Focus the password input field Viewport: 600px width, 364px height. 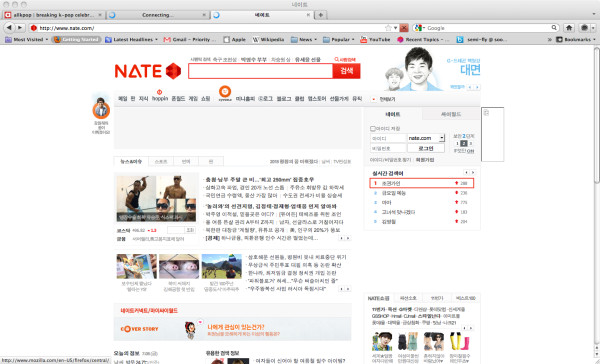pyautogui.click(x=388, y=148)
